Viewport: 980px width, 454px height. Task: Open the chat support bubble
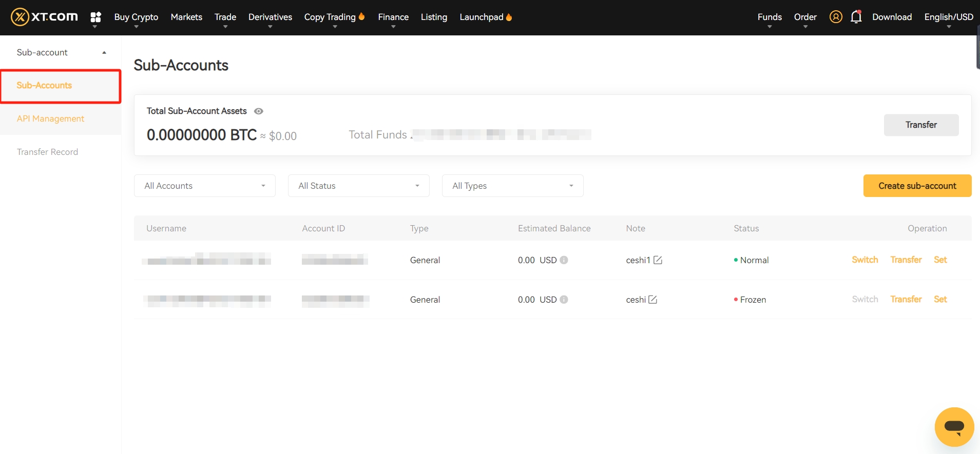pyautogui.click(x=954, y=426)
